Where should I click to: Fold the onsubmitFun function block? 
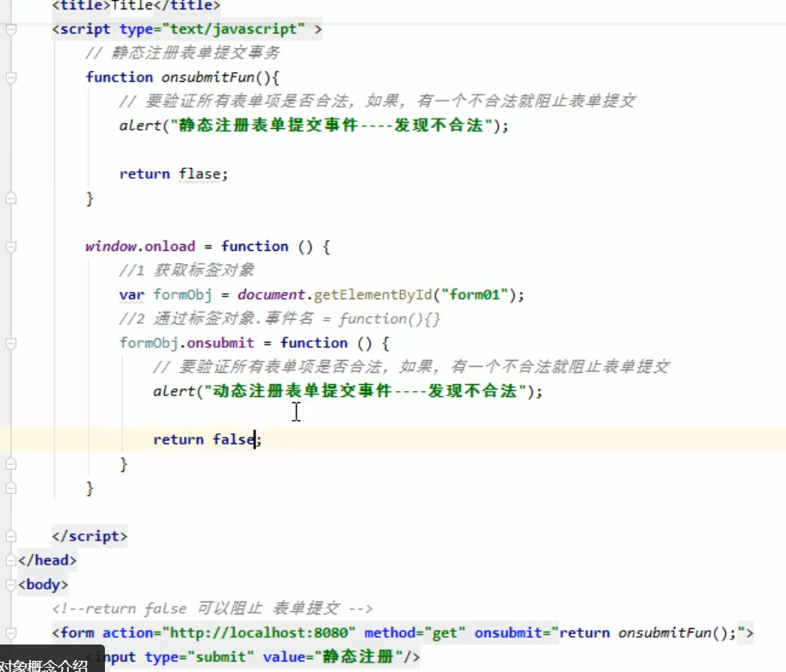10,77
